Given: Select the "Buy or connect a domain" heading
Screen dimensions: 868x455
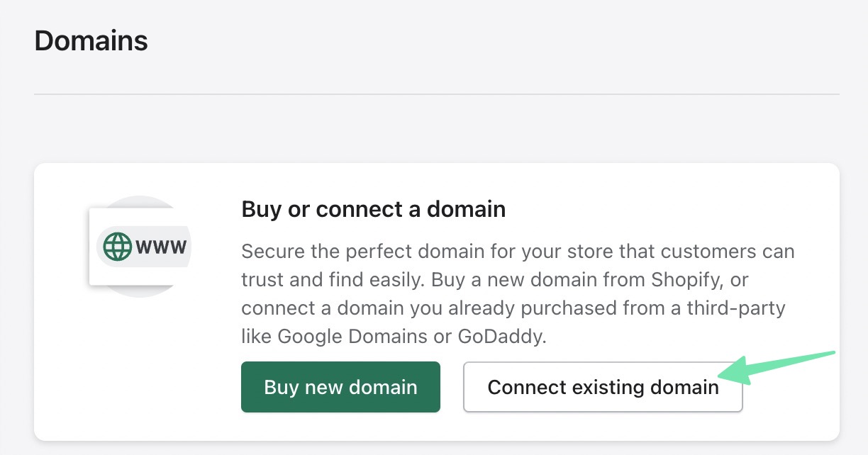Looking at the screenshot, I should (373, 209).
